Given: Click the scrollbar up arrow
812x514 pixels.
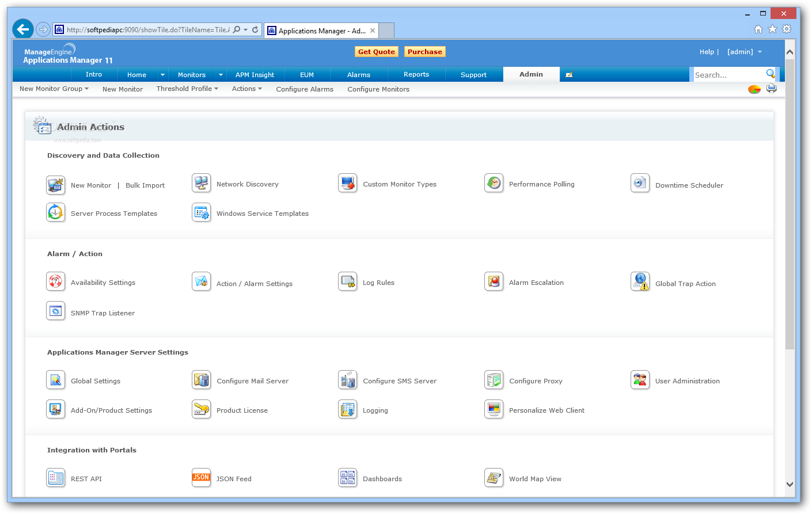Looking at the screenshot, I should pos(790,52).
